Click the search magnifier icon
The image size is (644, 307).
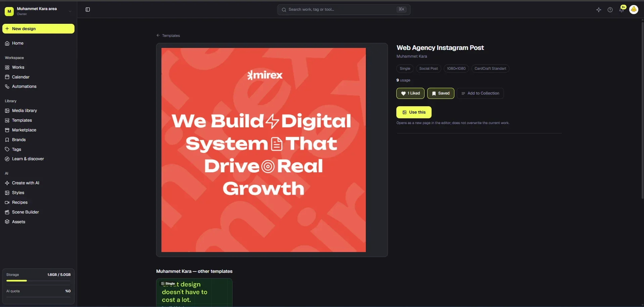(x=284, y=10)
